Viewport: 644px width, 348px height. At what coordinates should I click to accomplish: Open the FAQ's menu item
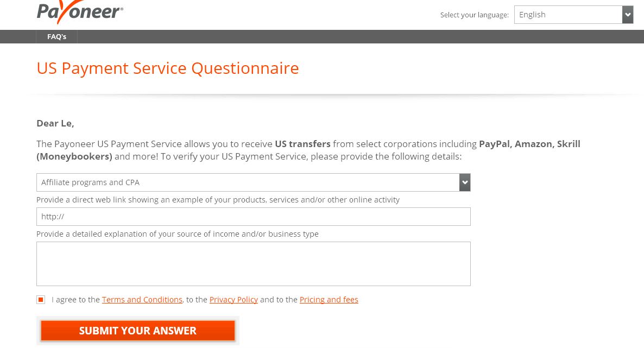(x=56, y=36)
